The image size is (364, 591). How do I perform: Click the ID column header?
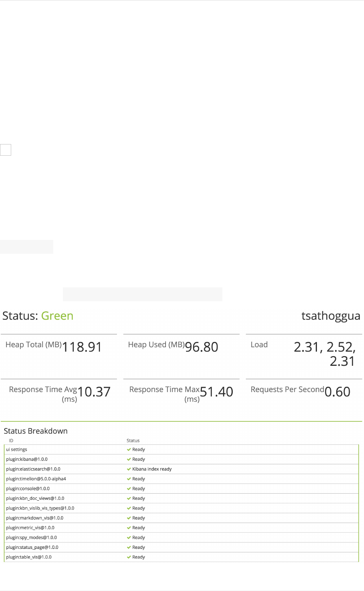click(11, 441)
